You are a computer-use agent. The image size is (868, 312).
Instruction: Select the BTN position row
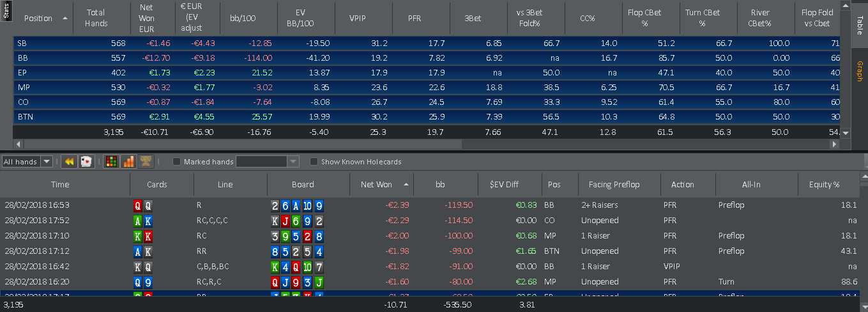pos(427,117)
